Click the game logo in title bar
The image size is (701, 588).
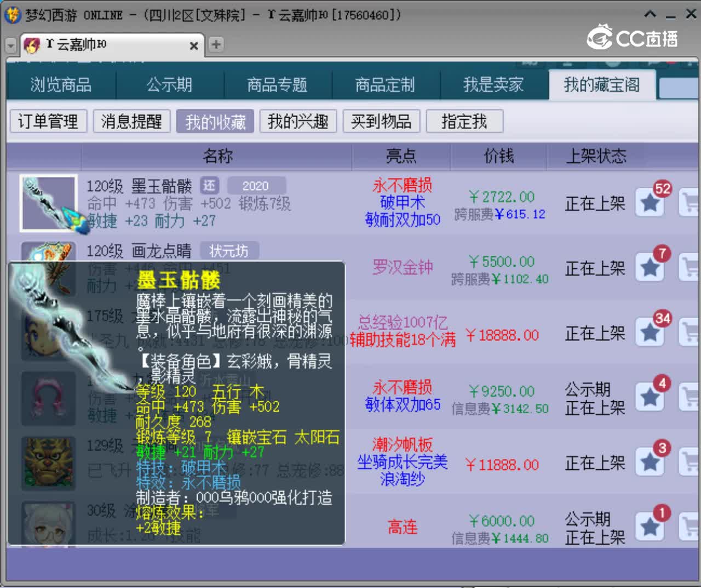click(x=12, y=15)
